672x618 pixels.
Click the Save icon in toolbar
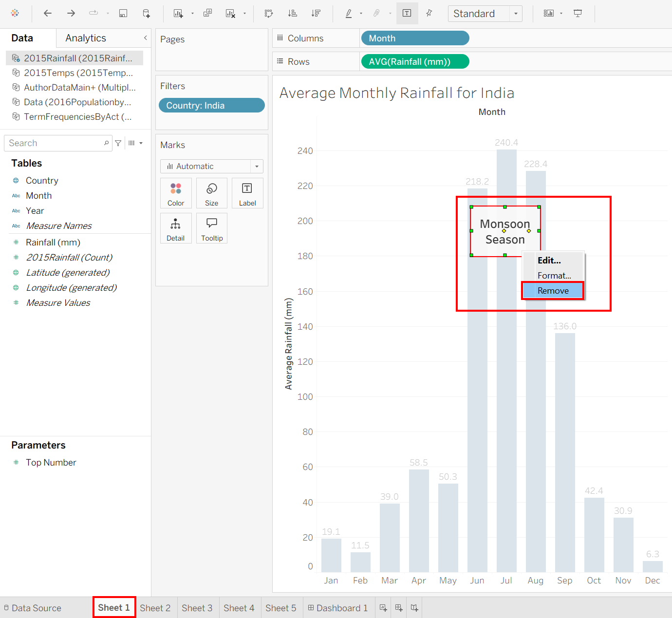pyautogui.click(x=123, y=14)
